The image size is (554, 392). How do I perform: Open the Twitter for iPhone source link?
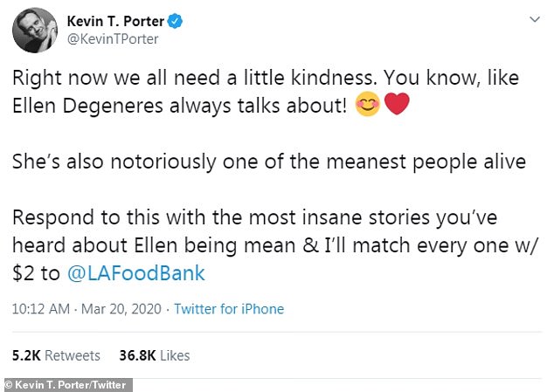pyautogui.click(x=229, y=309)
